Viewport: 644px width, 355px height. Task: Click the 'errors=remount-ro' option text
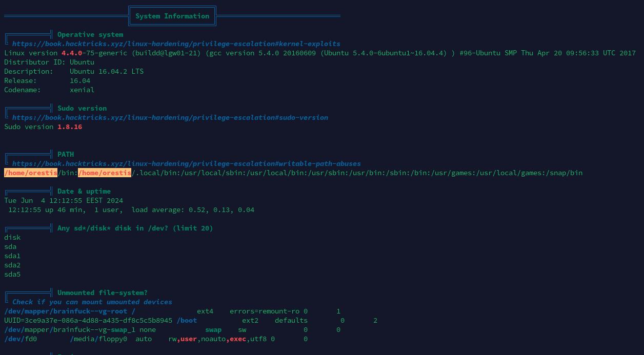tap(265, 311)
